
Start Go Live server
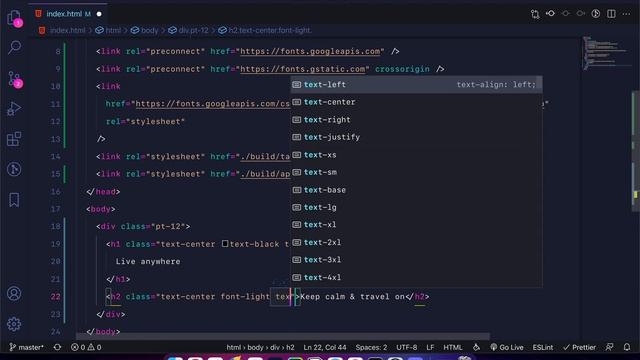coord(507,347)
